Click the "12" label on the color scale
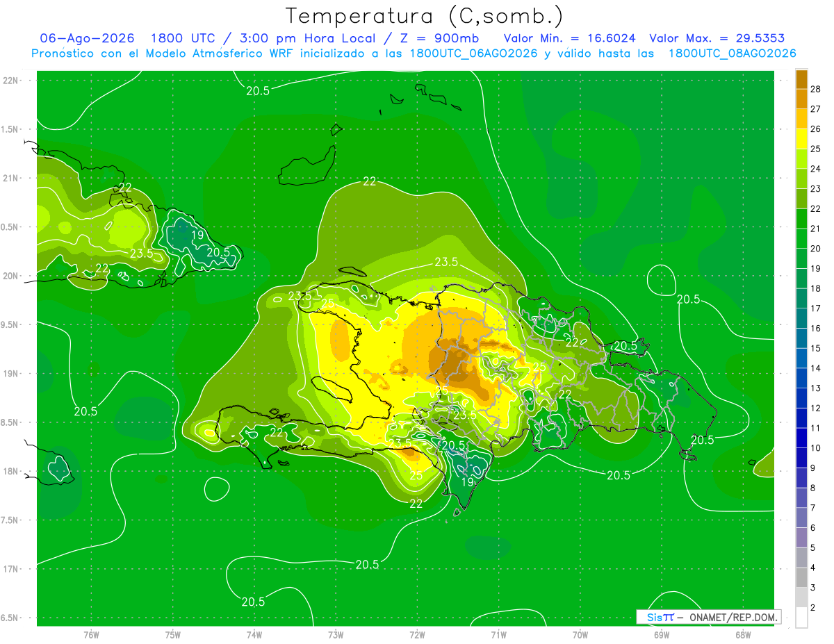The height and width of the screenshot is (644, 834). point(815,408)
